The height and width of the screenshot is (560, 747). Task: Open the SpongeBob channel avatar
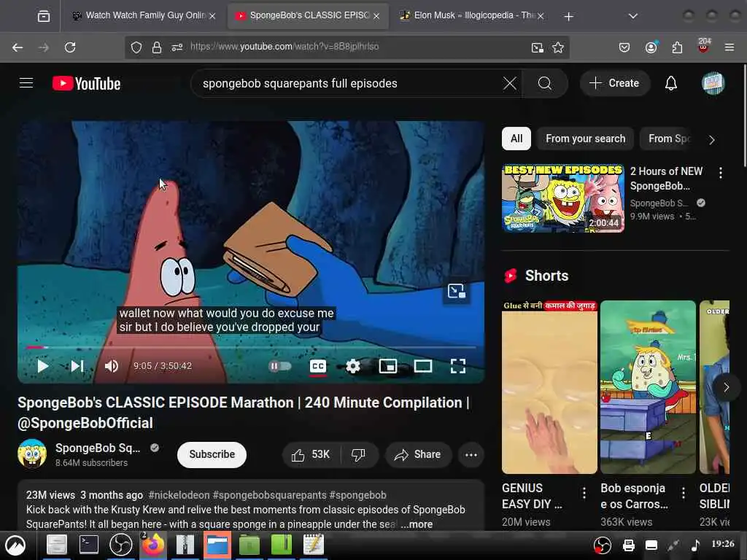click(x=32, y=454)
